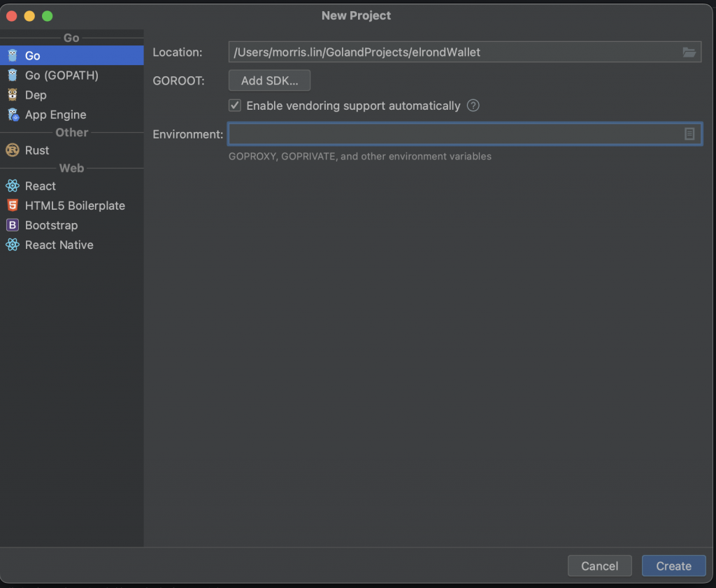Disable vendoring support automatically checkbox
The width and height of the screenshot is (716, 588).
[x=235, y=106]
